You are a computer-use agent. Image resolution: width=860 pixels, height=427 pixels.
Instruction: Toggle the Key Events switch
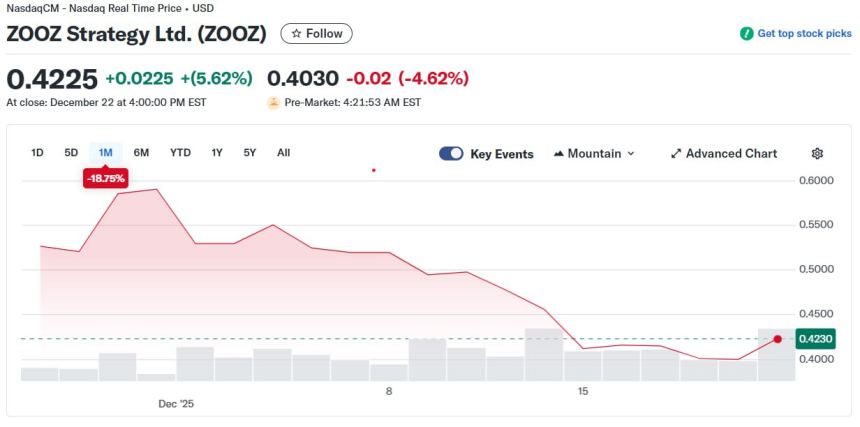(451, 154)
